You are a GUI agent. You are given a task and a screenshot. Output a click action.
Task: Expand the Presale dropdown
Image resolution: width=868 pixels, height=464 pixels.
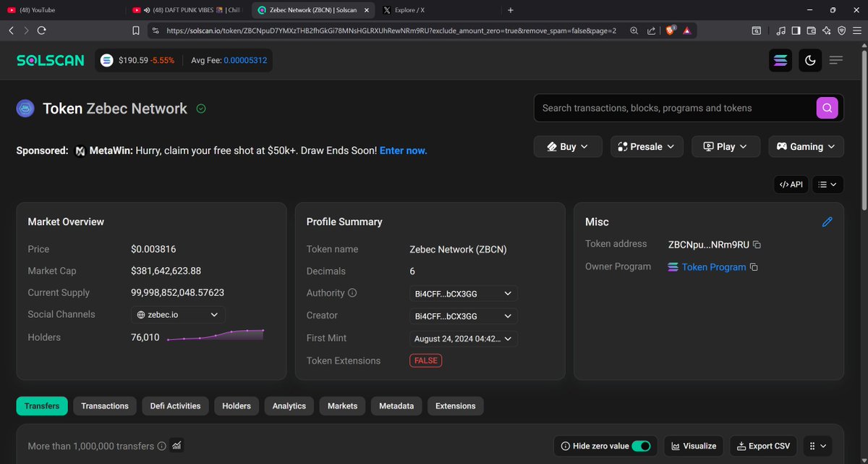[647, 146]
